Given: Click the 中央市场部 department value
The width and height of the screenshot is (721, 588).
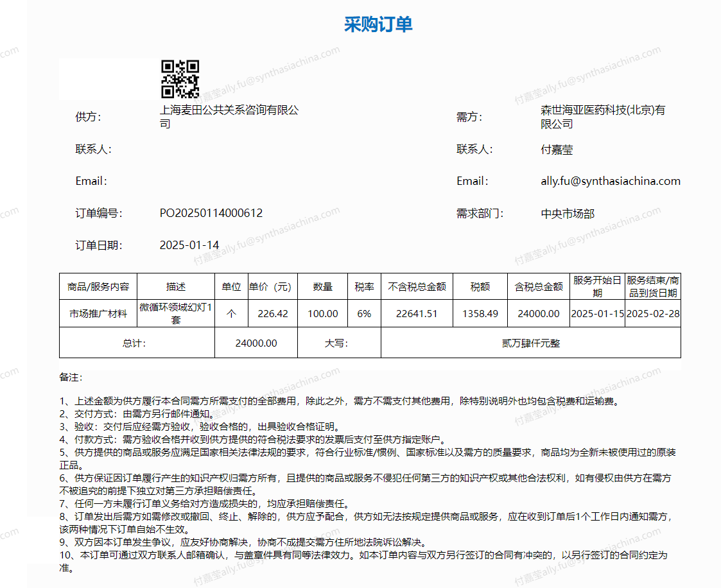Looking at the screenshot, I should pos(568,214).
